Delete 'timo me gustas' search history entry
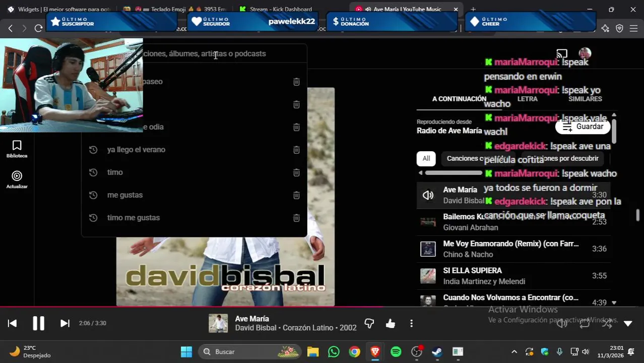Image resolution: width=644 pixels, height=363 pixels. click(296, 218)
